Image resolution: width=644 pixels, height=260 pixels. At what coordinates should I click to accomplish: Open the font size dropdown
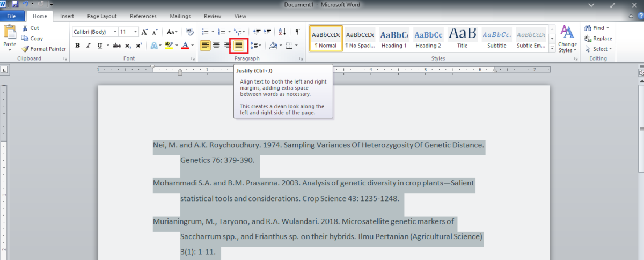point(136,32)
